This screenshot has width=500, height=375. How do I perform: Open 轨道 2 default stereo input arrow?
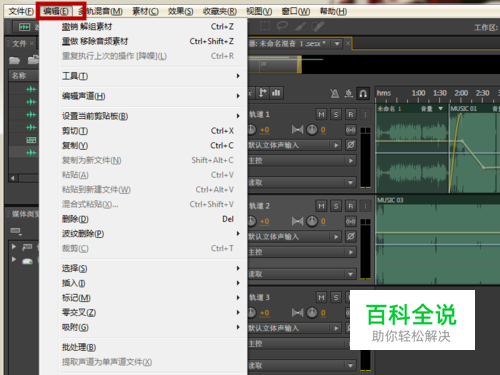(336, 237)
